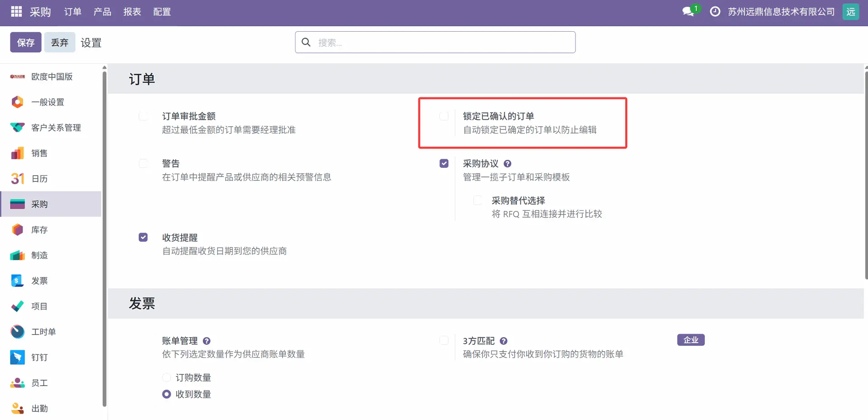The image size is (868, 420).
Task: Enable 锁定已确认的订单 checkbox
Action: (x=444, y=116)
